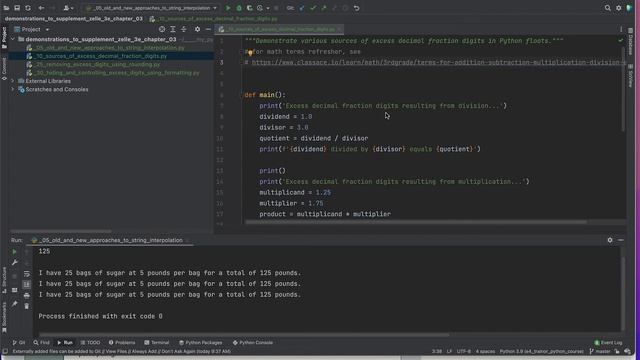Click the select opened file target icon

point(162,29)
